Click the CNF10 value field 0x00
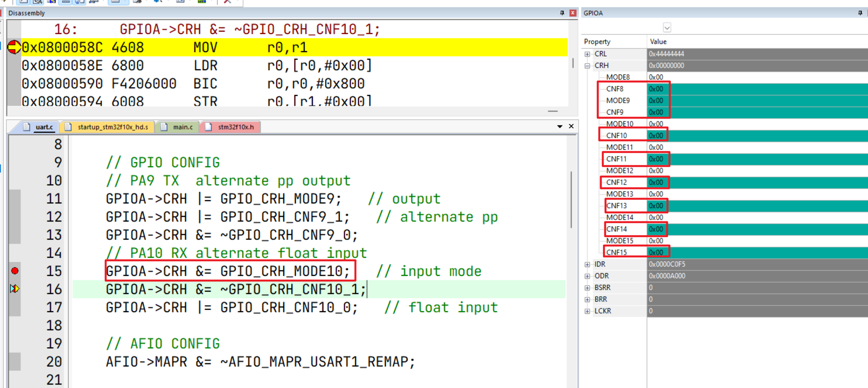Viewport: 868px width, 388px height. click(757, 136)
